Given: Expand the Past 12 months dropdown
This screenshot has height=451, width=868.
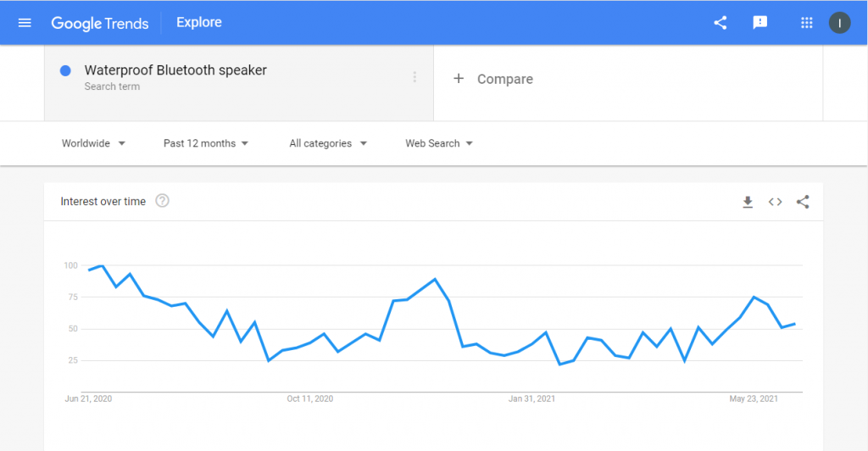Looking at the screenshot, I should (206, 143).
